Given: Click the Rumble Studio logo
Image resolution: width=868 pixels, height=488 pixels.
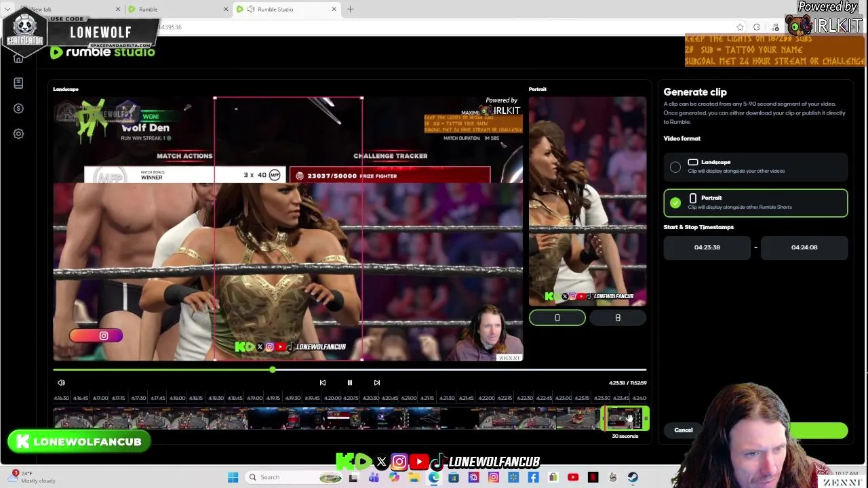Looking at the screenshot, I should [x=102, y=52].
